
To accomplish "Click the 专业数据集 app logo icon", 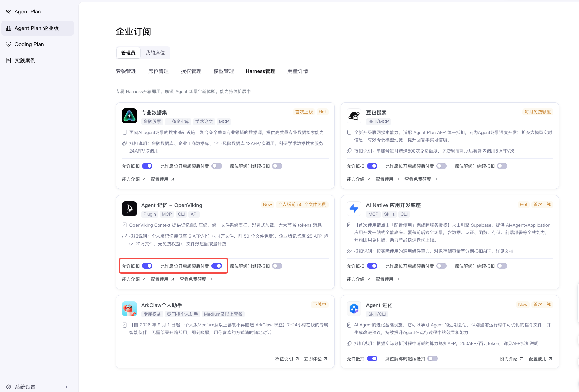I will [129, 116].
